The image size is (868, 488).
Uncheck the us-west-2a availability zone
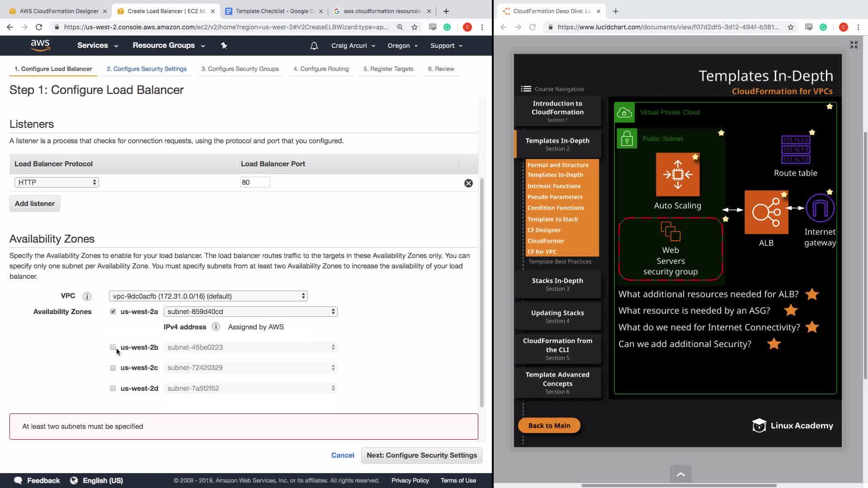113,311
